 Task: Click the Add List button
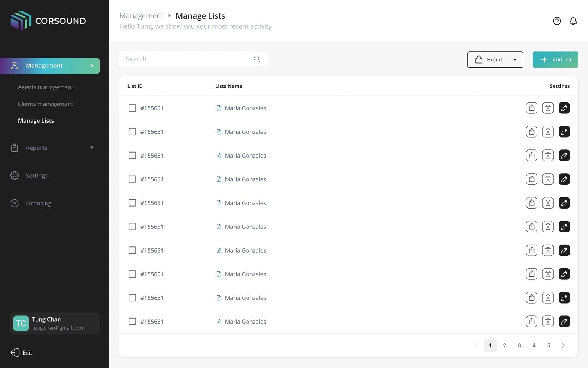(x=555, y=60)
